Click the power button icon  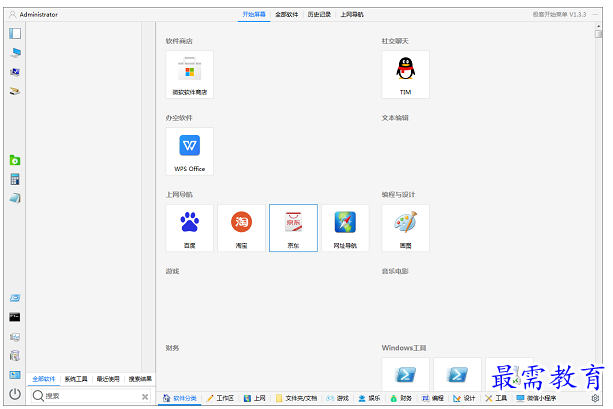point(15,394)
